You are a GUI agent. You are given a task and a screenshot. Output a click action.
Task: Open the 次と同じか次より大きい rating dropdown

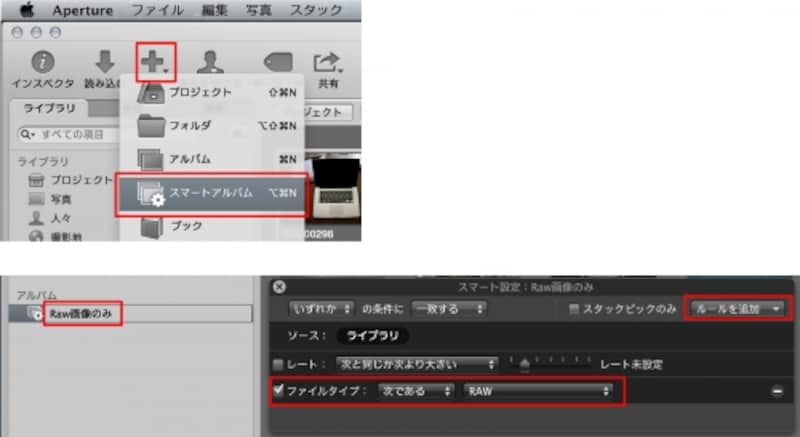(416, 365)
